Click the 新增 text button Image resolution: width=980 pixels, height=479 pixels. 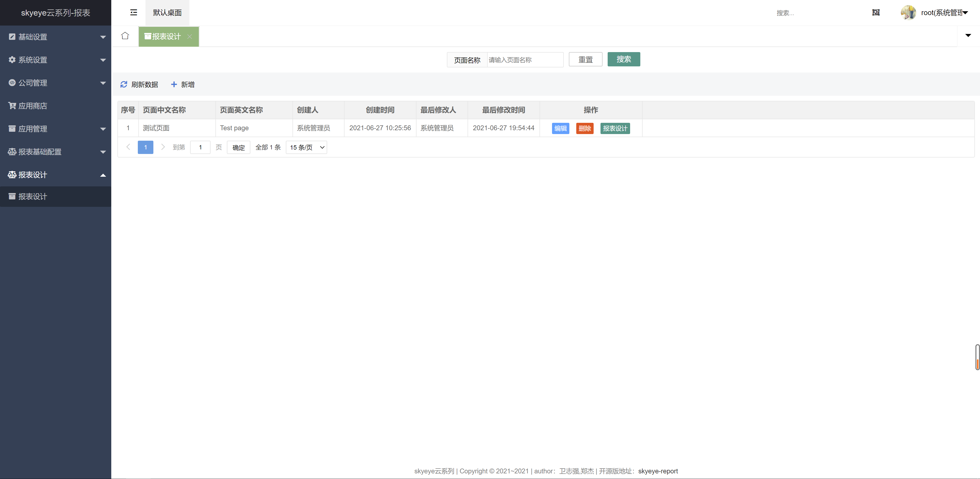click(188, 85)
